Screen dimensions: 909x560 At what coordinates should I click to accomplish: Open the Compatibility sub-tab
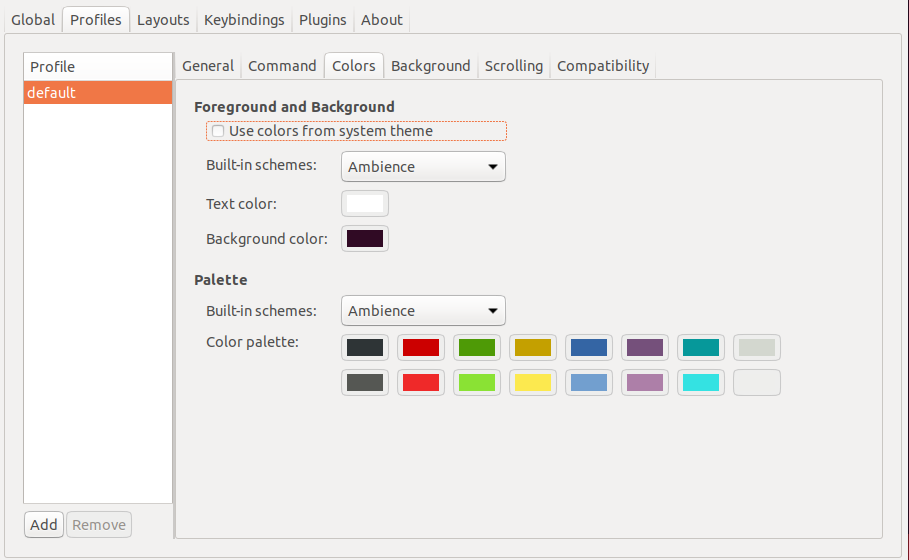[603, 66]
